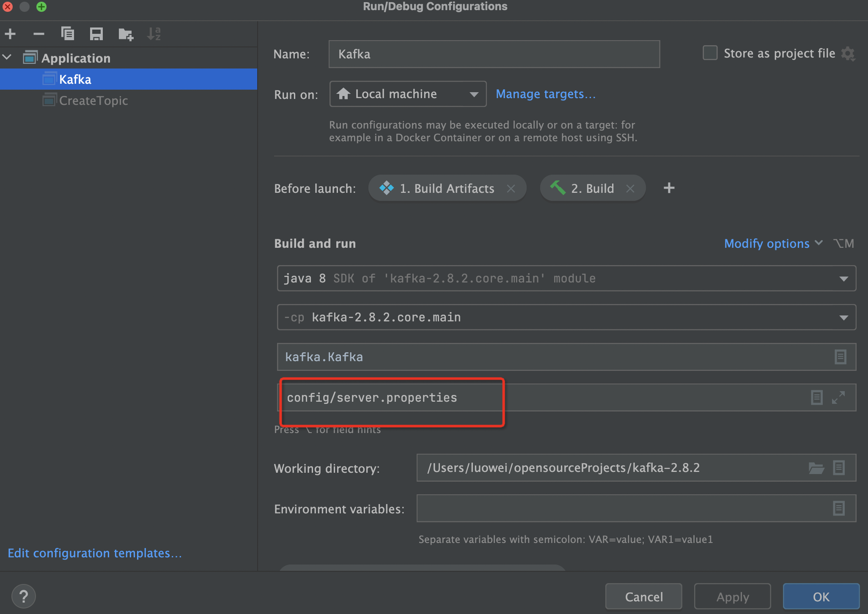Viewport: 868px width, 614px height.
Task: Select the CreateTopic application tree item
Action: point(94,100)
